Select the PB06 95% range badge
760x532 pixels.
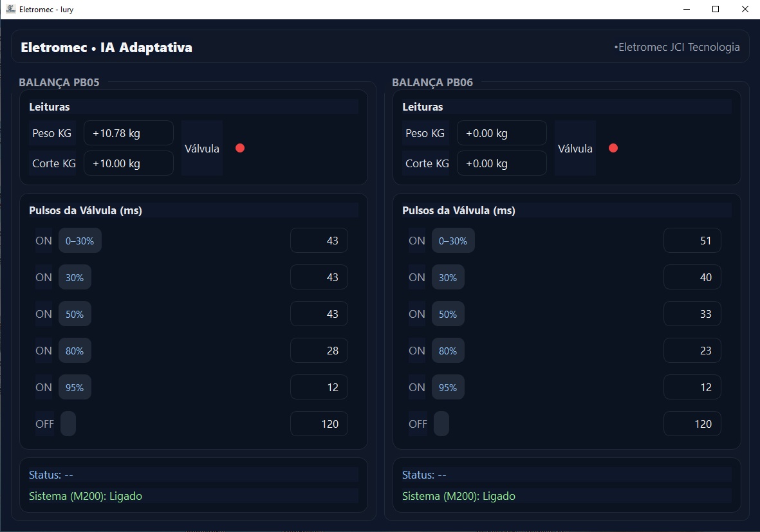pyautogui.click(x=448, y=387)
